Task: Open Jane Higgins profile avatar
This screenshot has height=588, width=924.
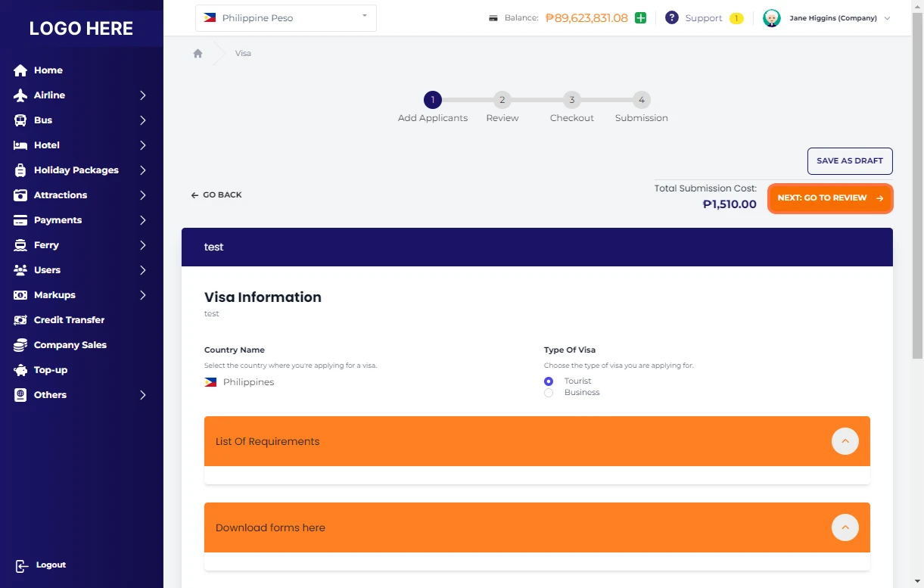Action: pos(771,18)
